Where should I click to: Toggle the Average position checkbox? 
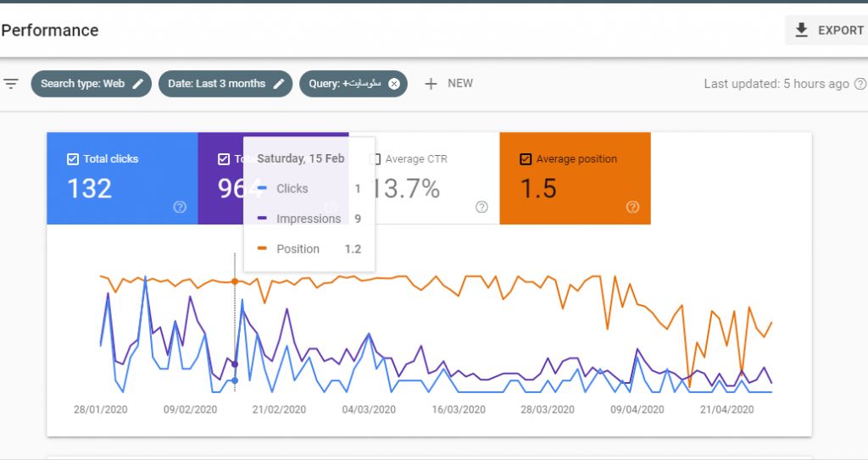point(526,159)
